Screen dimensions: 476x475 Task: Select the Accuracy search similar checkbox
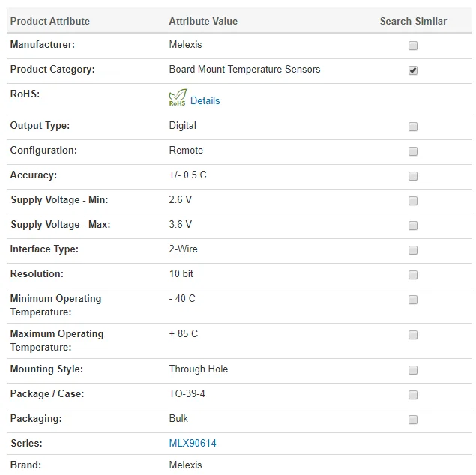click(x=413, y=176)
